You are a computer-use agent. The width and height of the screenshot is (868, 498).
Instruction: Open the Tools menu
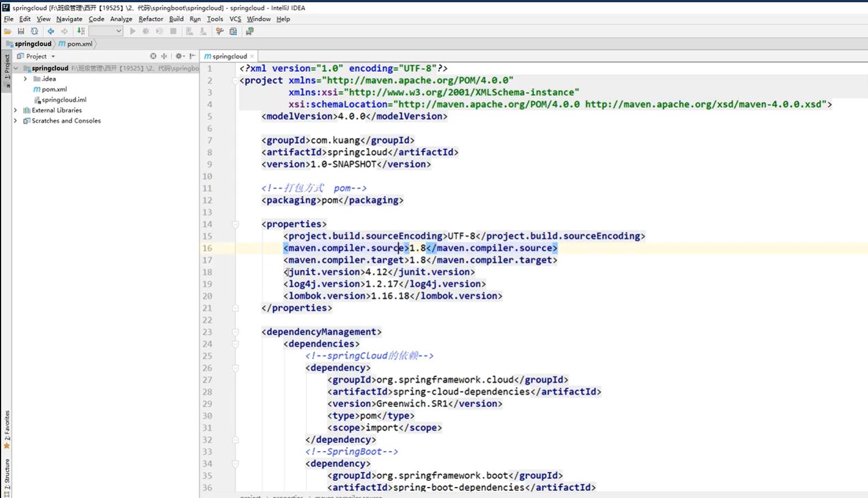point(215,19)
